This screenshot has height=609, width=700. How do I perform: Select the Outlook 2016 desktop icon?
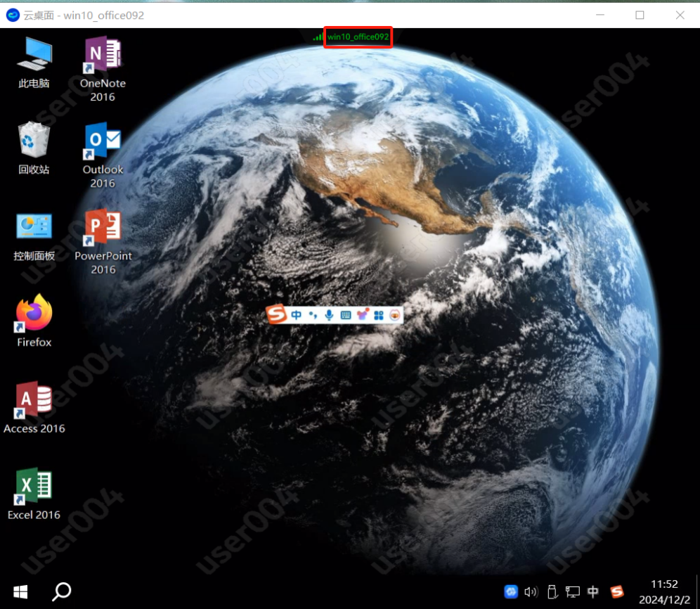click(103, 141)
